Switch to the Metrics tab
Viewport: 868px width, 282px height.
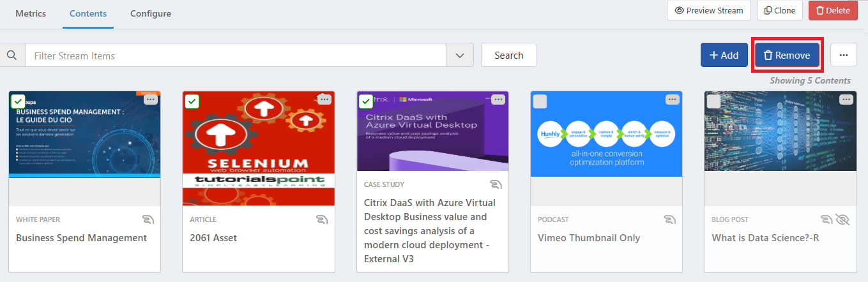point(31,13)
